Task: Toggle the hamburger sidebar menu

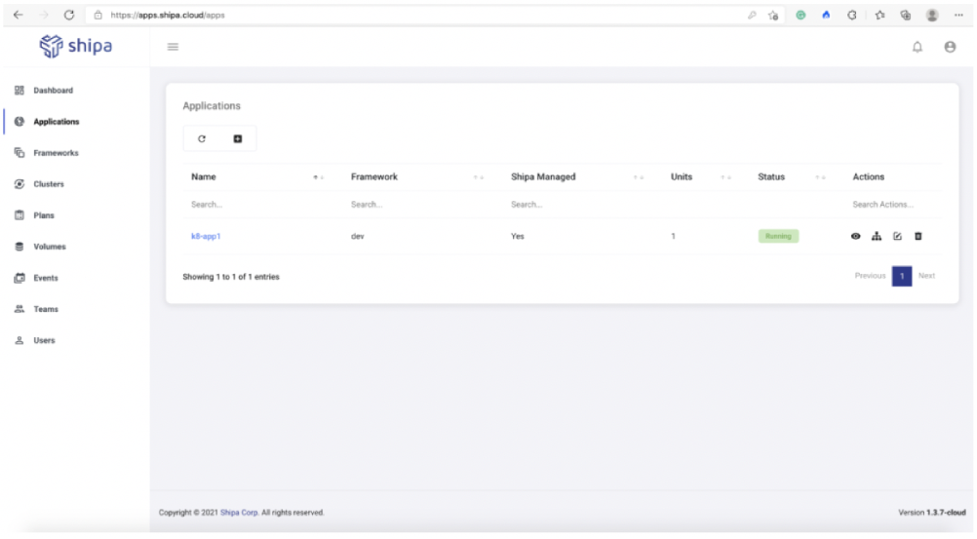Action: [173, 47]
